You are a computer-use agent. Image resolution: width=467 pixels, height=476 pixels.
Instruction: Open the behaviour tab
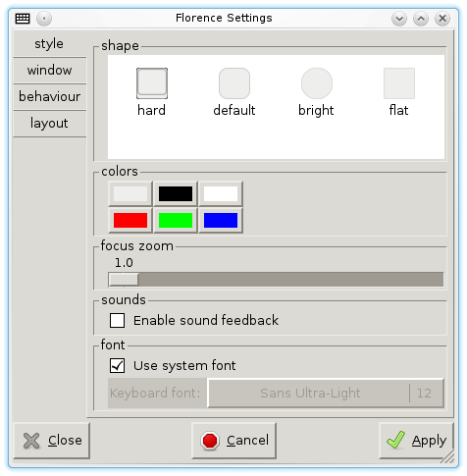pyautogui.click(x=50, y=97)
